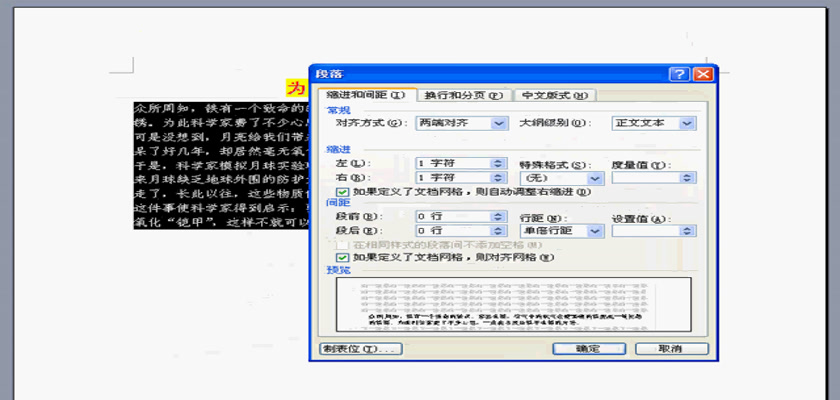Click the 段前 spacing before field

click(x=454, y=216)
